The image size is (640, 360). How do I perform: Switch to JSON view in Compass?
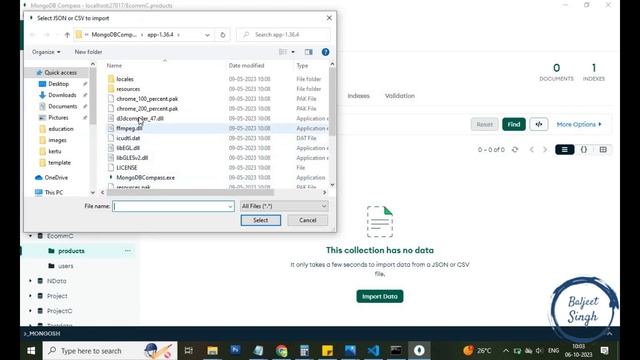[x=584, y=150]
